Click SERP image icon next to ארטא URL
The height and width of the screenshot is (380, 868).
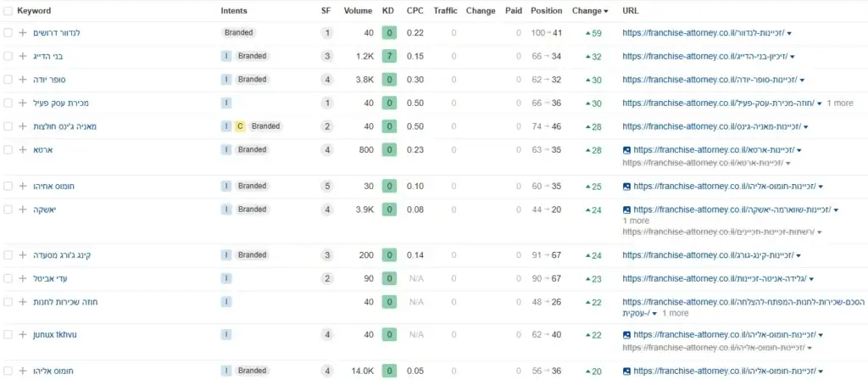(626, 149)
